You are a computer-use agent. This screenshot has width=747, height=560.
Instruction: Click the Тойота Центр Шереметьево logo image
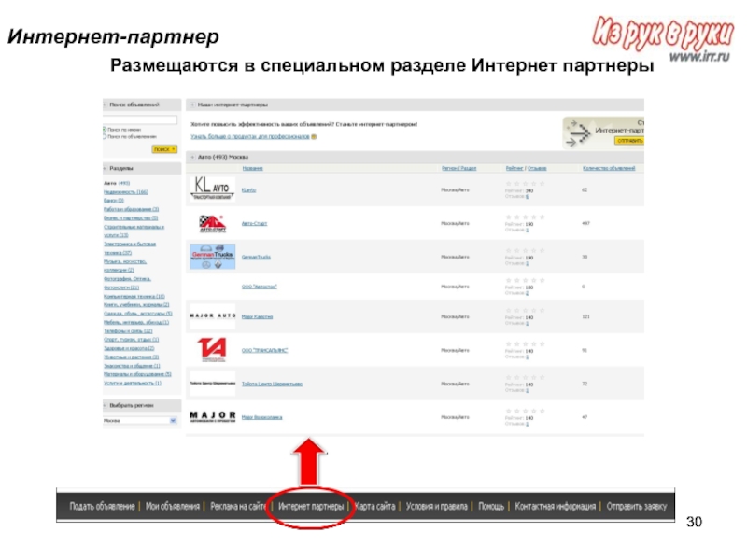pos(213,384)
